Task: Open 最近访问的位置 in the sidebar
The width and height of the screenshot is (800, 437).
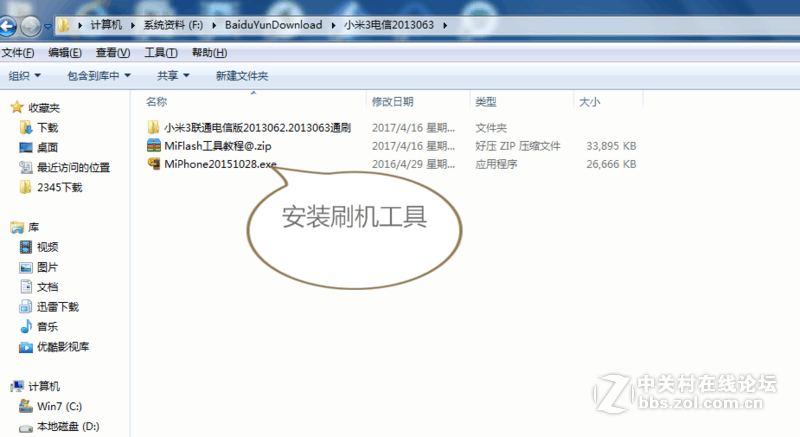Action: (x=73, y=167)
